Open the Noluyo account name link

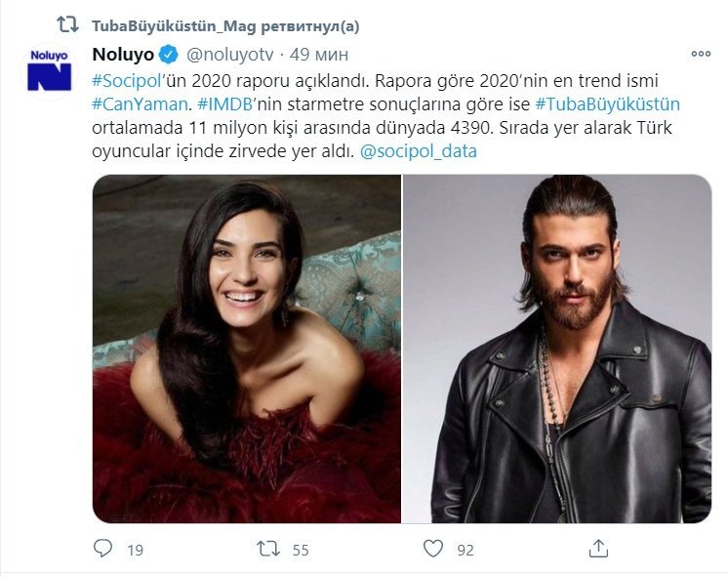[124, 54]
